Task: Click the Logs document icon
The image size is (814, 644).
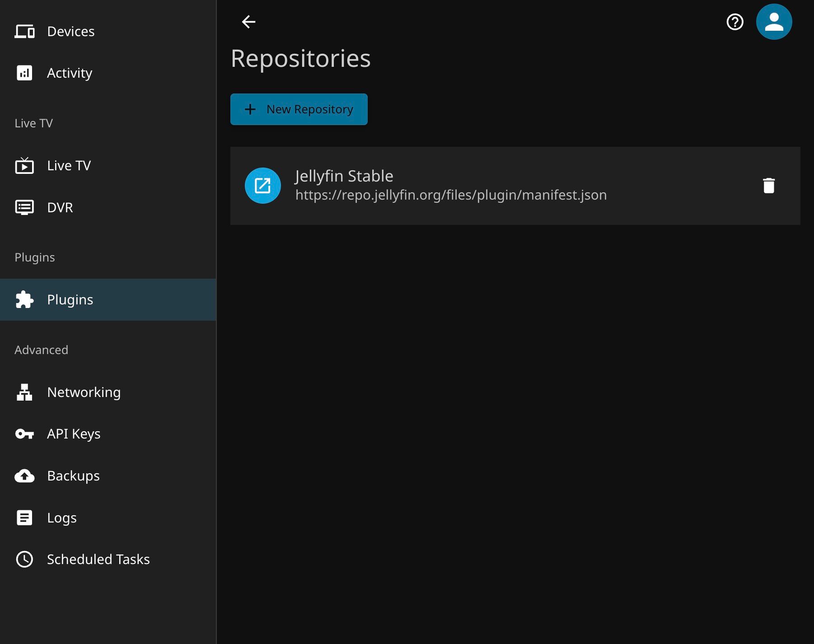Action: point(24,518)
